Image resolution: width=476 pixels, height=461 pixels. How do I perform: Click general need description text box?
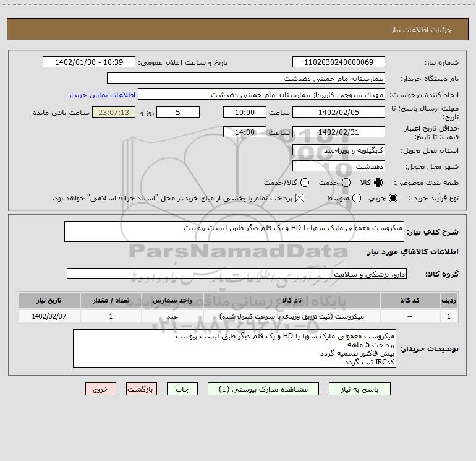tap(234, 231)
